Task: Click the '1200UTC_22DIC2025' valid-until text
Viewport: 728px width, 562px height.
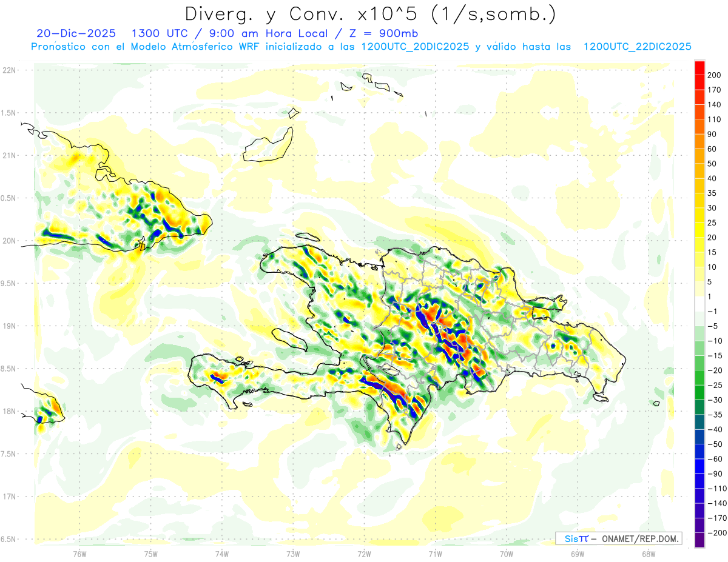Action: click(x=637, y=47)
